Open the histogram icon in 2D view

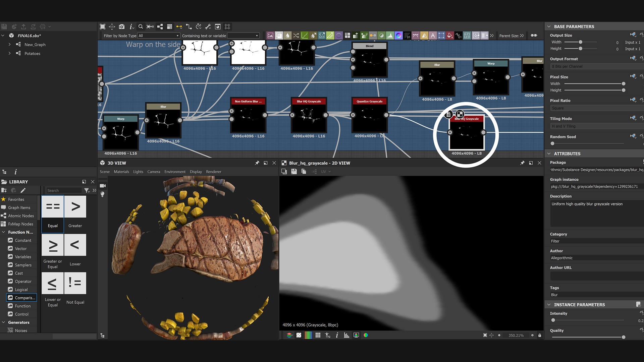tap(346, 335)
